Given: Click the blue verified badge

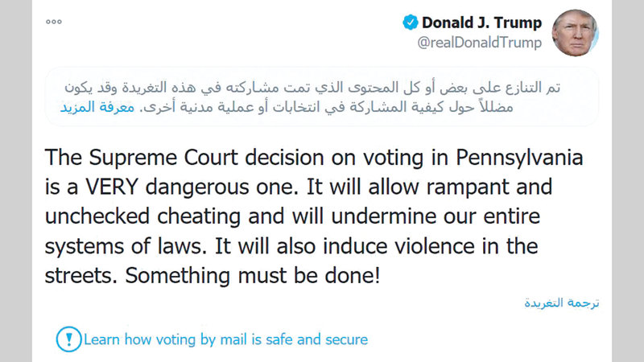Looking at the screenshot, I should point(409,22).
